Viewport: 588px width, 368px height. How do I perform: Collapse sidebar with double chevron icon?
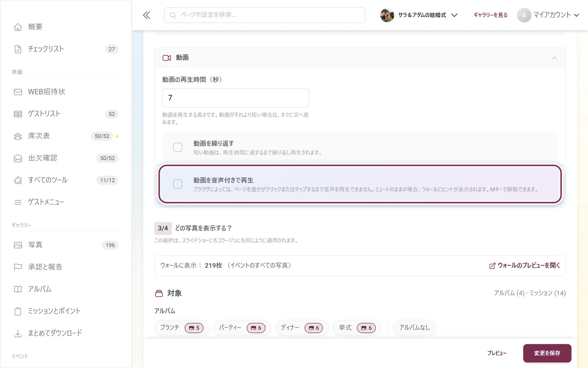147,15
